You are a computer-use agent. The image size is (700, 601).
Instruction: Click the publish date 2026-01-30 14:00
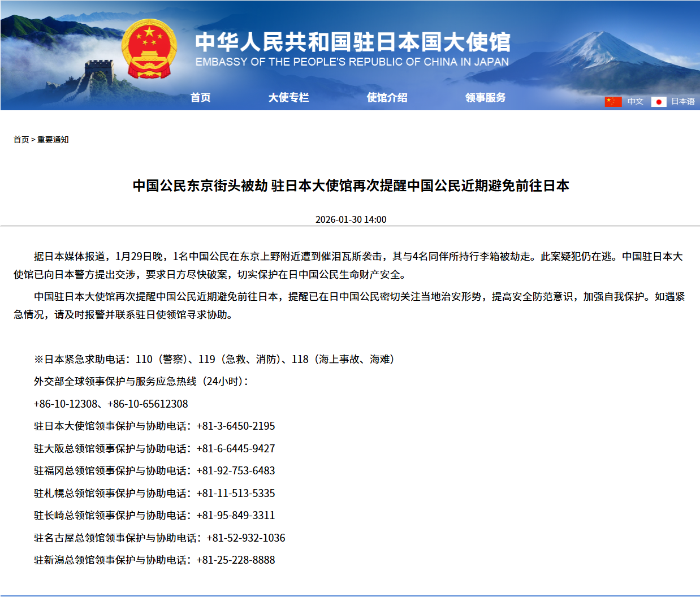coord(351,219)
